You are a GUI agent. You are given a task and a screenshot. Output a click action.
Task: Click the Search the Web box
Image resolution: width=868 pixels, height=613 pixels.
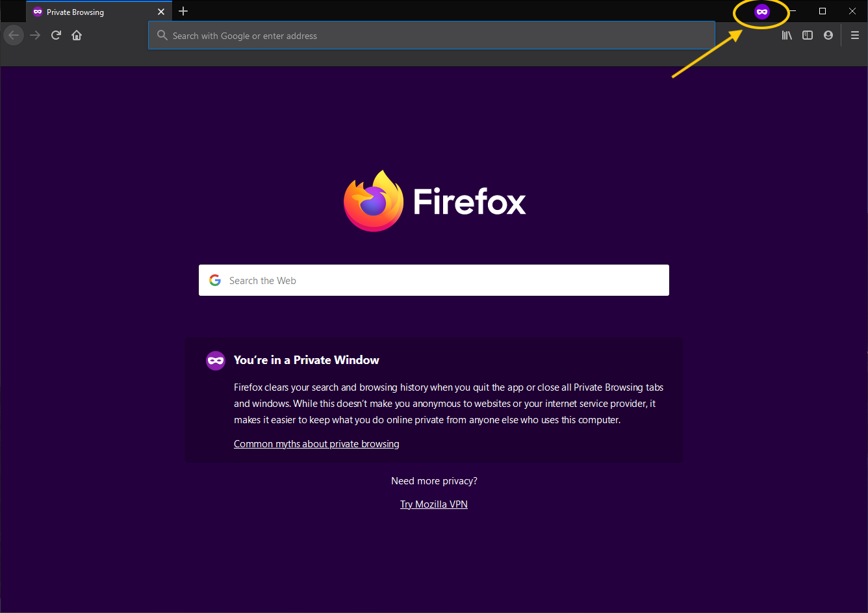pyautogui.click(x=434, y=280)
